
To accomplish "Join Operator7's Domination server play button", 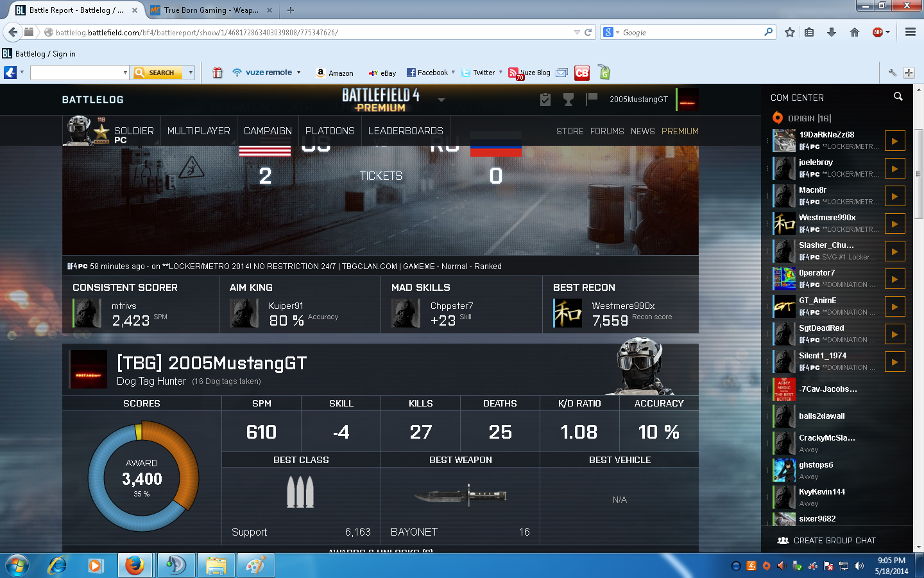I will coord(895,279).
